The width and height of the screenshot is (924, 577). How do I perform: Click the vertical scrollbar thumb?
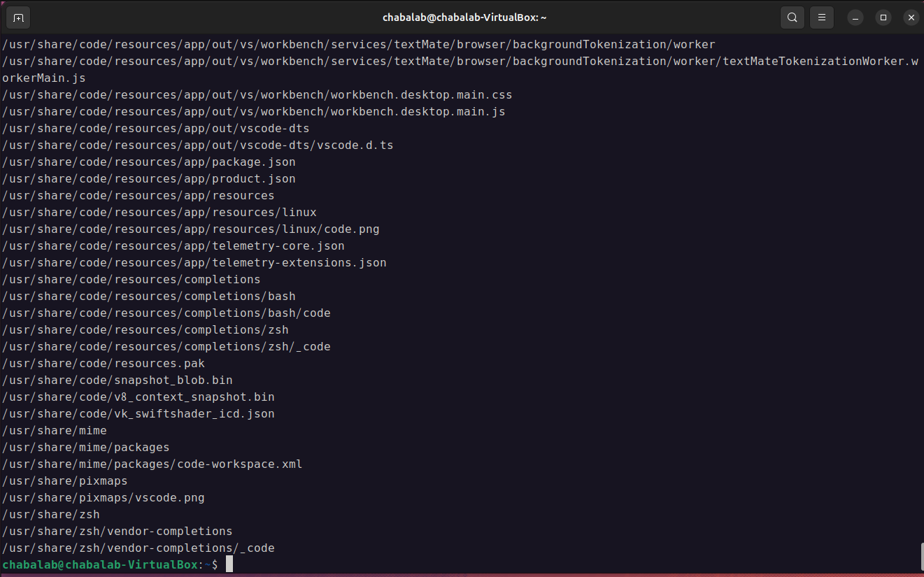pyautogui.click(x=921, y=557)
